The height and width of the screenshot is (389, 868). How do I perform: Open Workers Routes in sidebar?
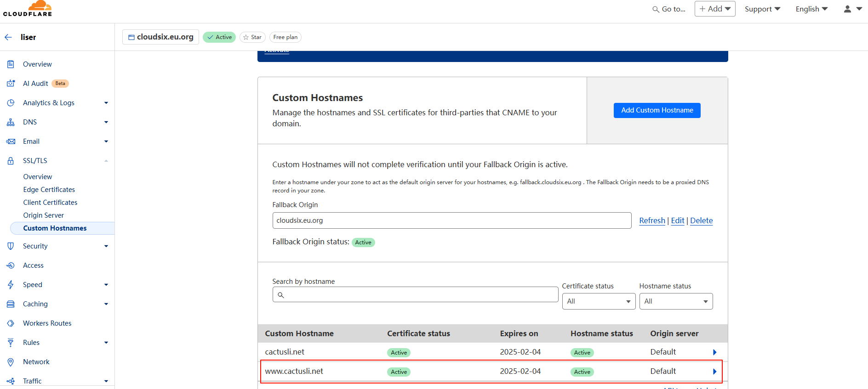[x=47, y=323]
